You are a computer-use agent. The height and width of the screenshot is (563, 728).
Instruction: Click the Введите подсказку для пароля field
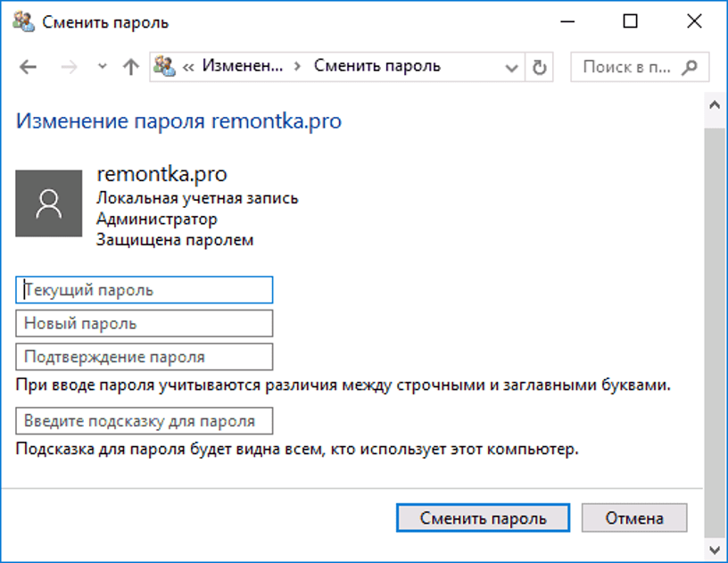(145, 421)
